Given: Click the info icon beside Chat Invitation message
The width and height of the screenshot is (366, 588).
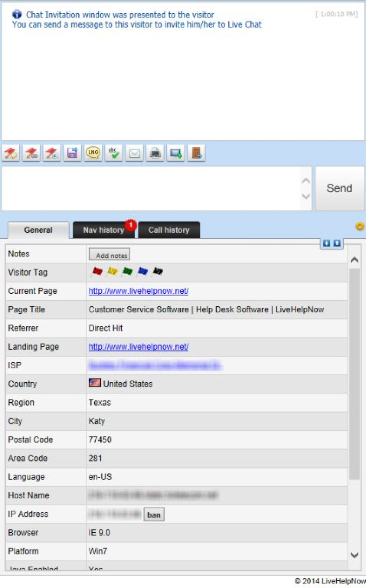Looking at the screenshot, I should click(x=17, y=14).
